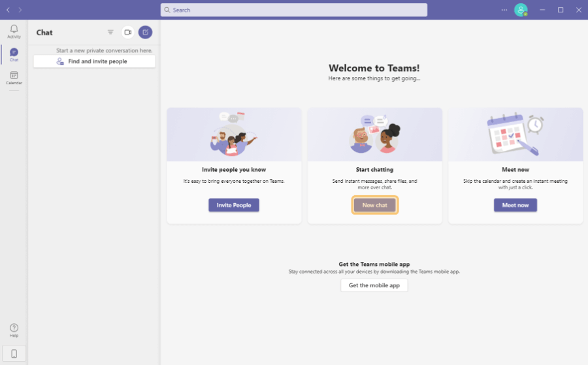Click 'Here are some things to get going...' text
The height and width of the screenshot is (365, 588).
374,78
